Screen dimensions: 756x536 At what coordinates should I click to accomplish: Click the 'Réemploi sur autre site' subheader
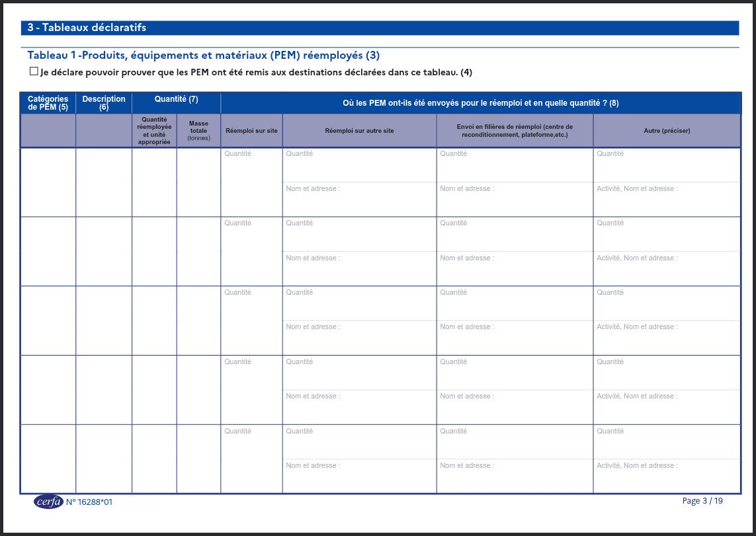360,130
